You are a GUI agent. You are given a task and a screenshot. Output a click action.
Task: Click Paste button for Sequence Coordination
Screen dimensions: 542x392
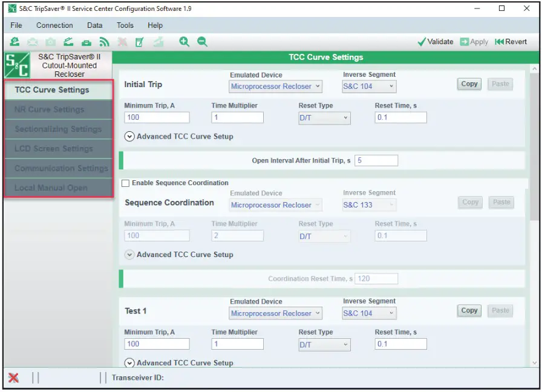pos(501,202)
